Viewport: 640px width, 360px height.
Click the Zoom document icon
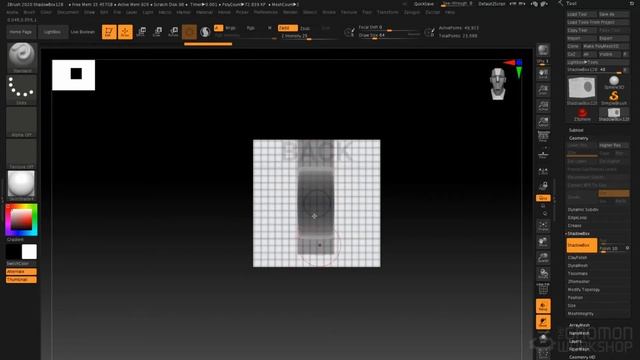(543, 90)
